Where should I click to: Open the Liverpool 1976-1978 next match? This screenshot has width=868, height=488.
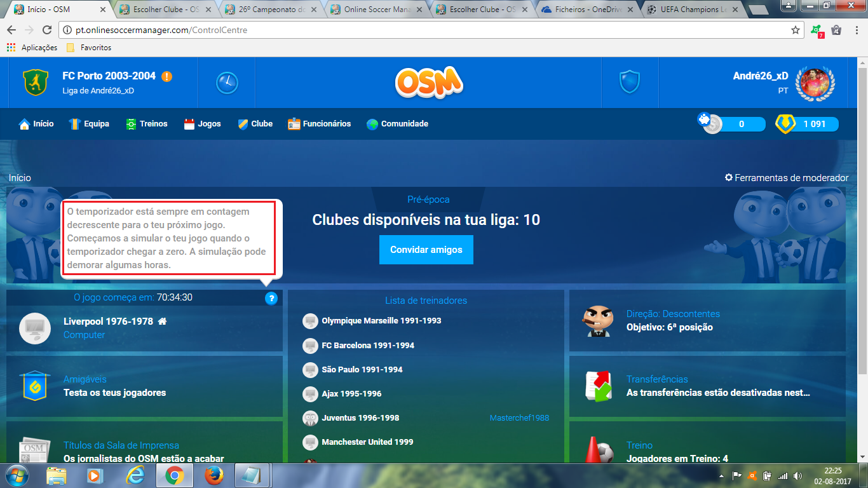click(145, 328)
